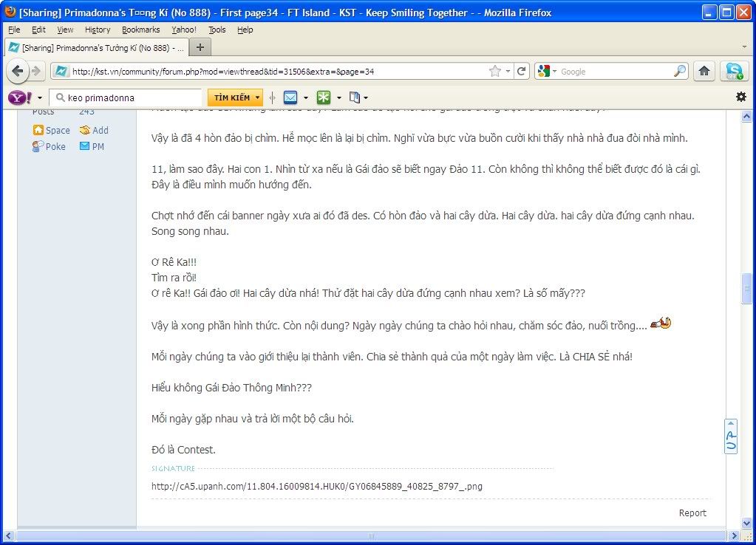Viewport: 756px width, 545px height.
Task: Go back with the Back arrow button
Action: 18,72
